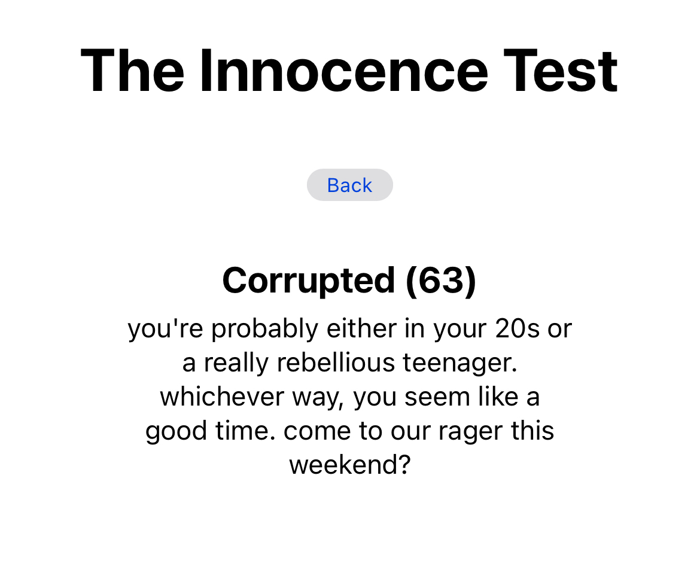Screen dimensions: 700x588
Task: Click the Back button
Action: pyautogui.click(x=349, y=185)
